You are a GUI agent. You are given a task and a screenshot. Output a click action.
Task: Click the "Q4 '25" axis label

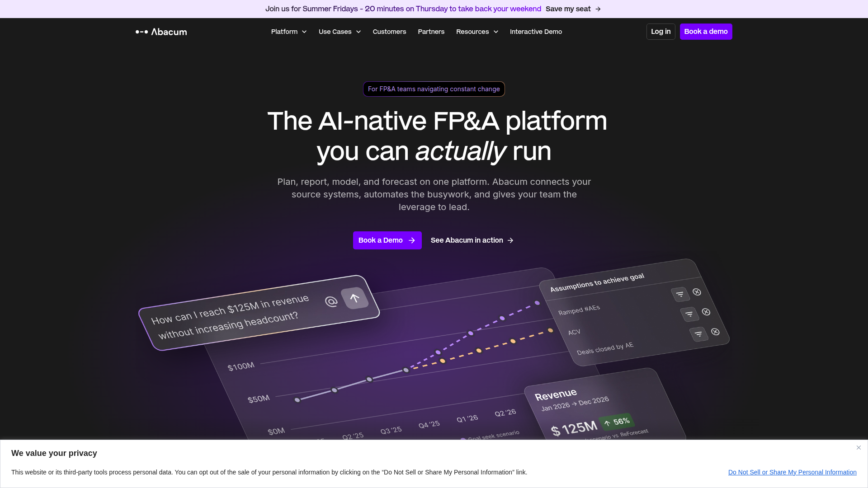click(x=429, y=425)
